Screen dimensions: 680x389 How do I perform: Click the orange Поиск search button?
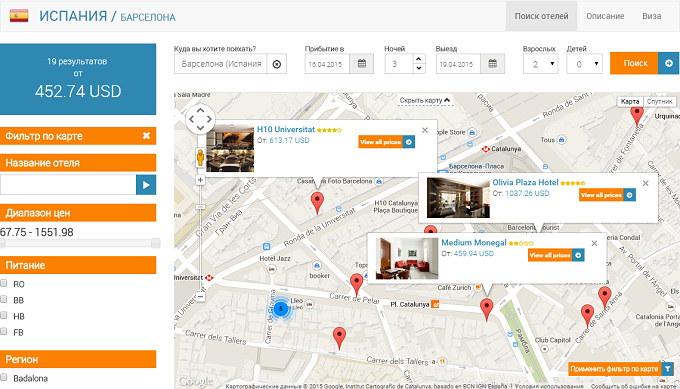[635, 63]
